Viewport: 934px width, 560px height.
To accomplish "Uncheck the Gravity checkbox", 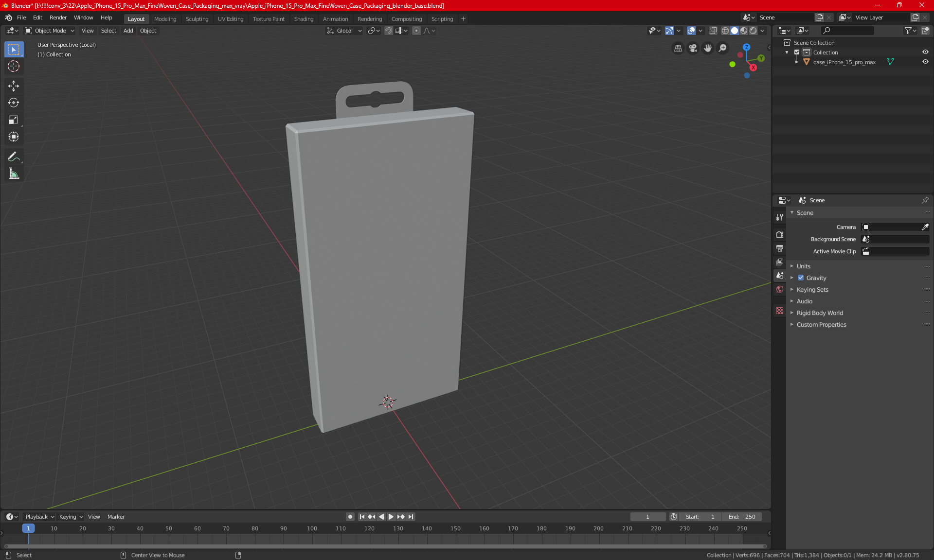I will [x=801, y=278].
